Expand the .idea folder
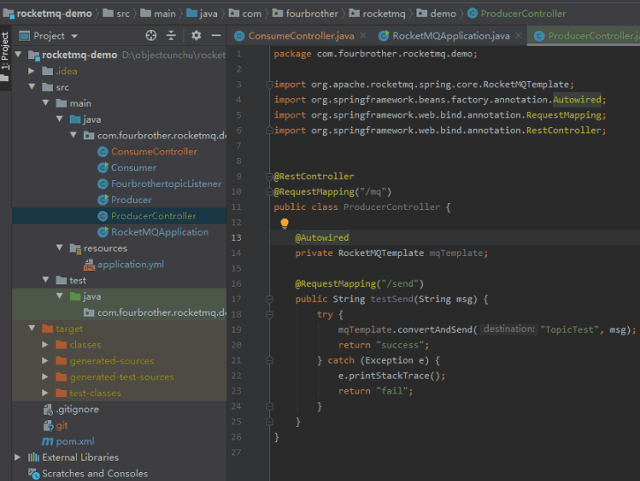 click(31, 71)
